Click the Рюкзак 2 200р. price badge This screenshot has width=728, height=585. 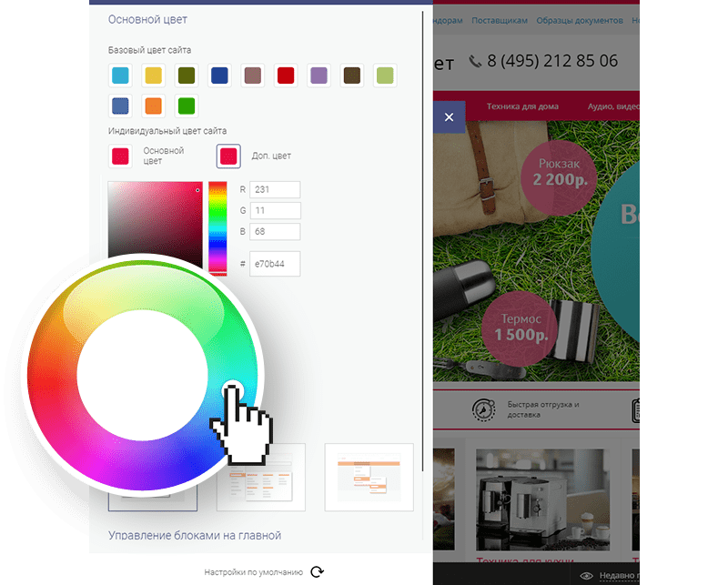559,177
